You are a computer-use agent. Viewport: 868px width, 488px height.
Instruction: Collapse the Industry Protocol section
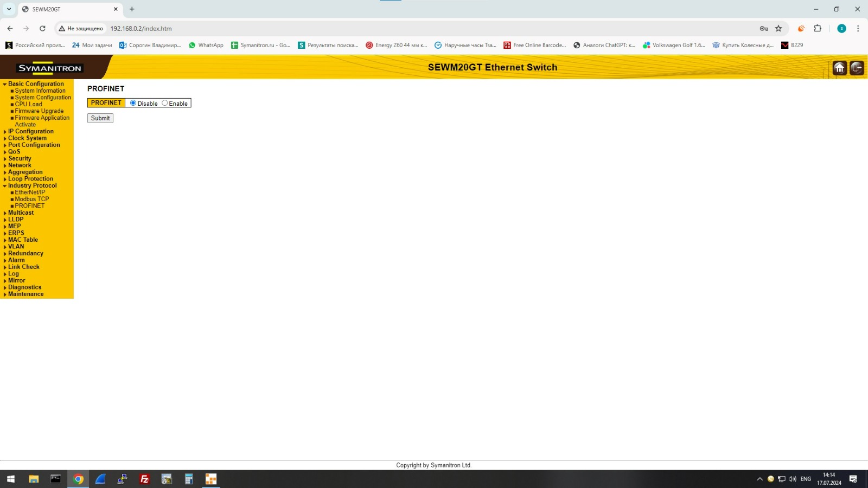(32, 186)
